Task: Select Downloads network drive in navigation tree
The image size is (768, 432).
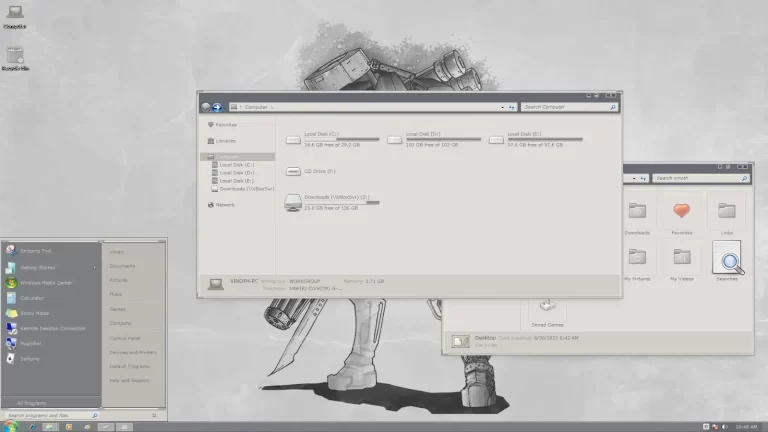Action: 243,189
